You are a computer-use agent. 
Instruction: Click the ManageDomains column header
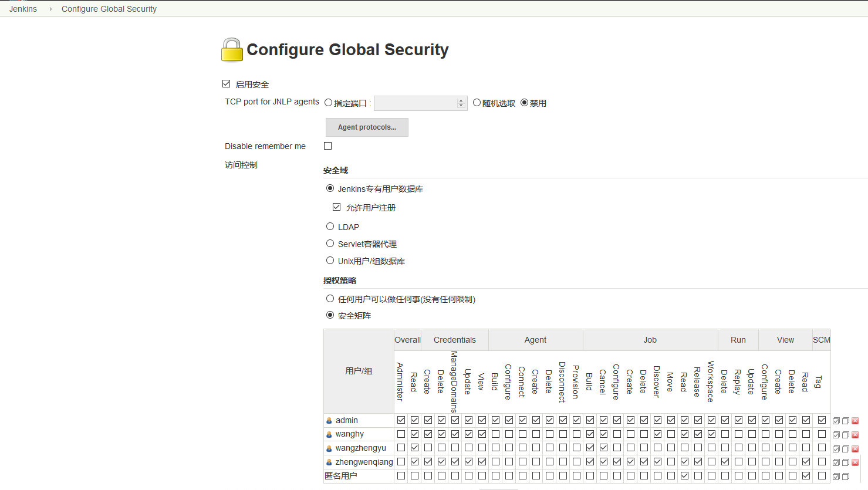454,382
